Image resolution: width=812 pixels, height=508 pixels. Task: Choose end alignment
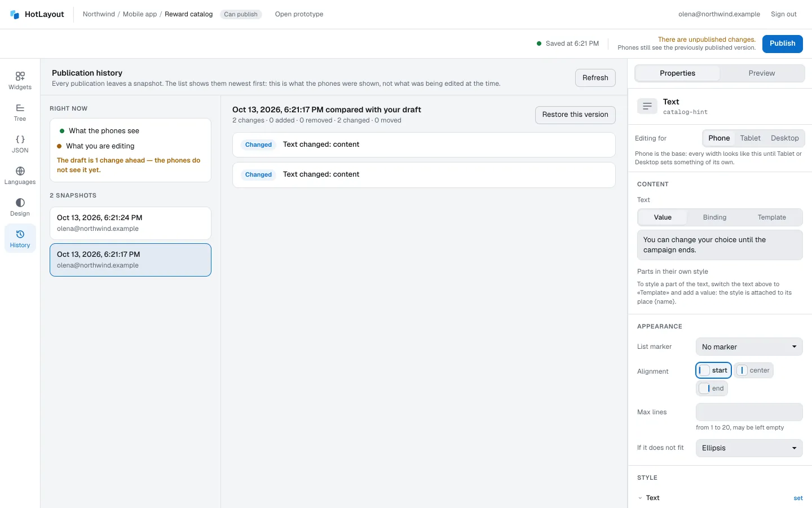(712, 388)
